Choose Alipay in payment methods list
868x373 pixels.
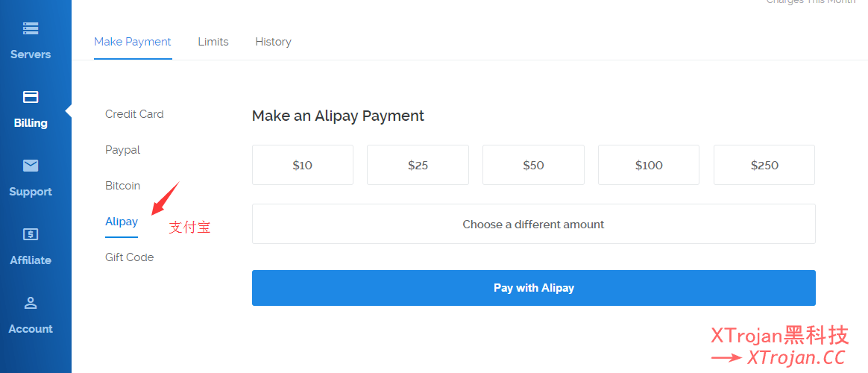122,222
